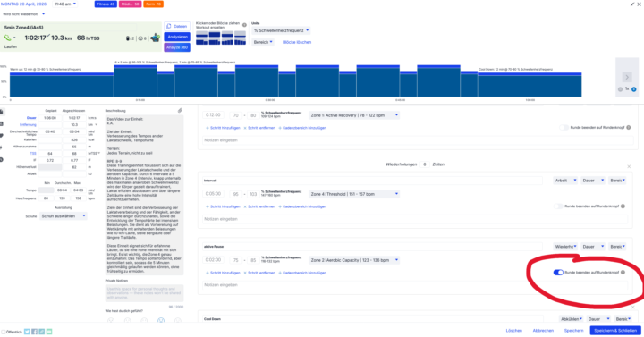The image size is (644, 337).
Task: Disable 'Runde beenden auf Rundenknopf' for aktive Pause
Action: click(x=558, y=272)
